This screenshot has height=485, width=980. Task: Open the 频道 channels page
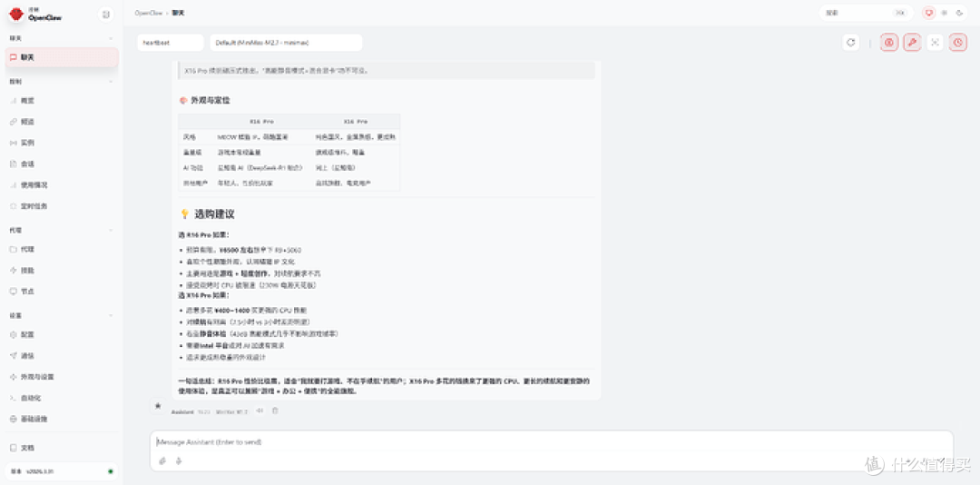pos(62,122)
